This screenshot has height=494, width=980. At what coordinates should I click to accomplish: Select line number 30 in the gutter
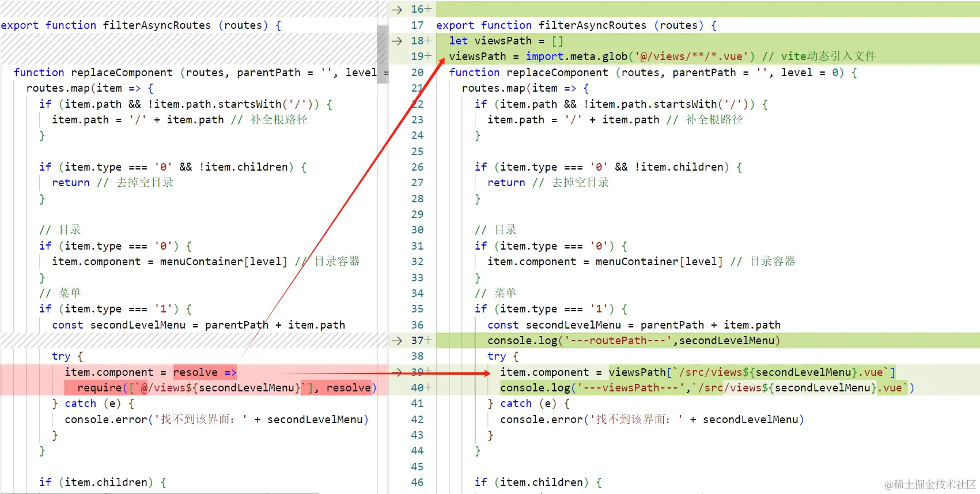click(x=417, y=230)
